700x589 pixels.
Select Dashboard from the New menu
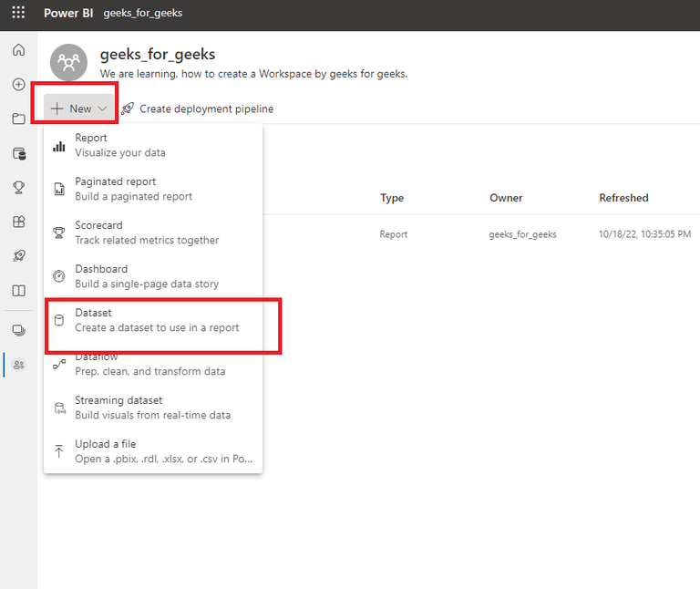coord(153,276)
